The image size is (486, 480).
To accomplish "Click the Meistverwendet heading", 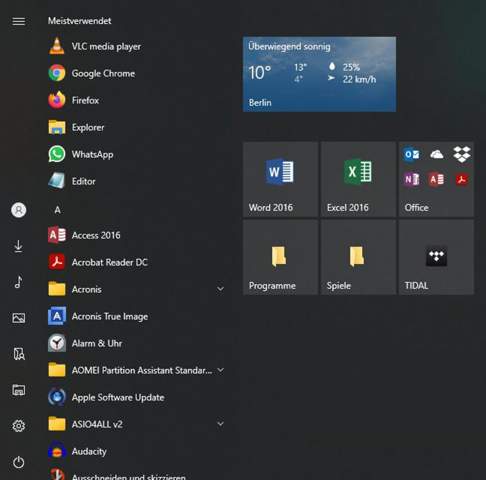I will coord(79,21).
